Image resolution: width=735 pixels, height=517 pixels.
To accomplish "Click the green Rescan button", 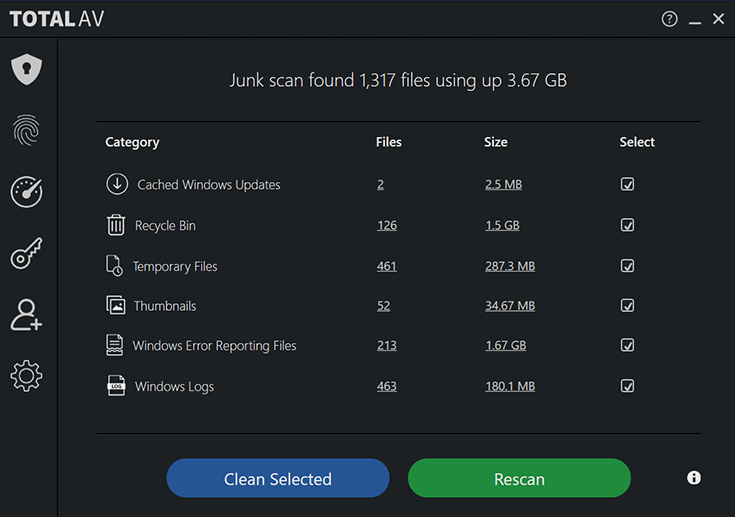I will tap(519, 478).
